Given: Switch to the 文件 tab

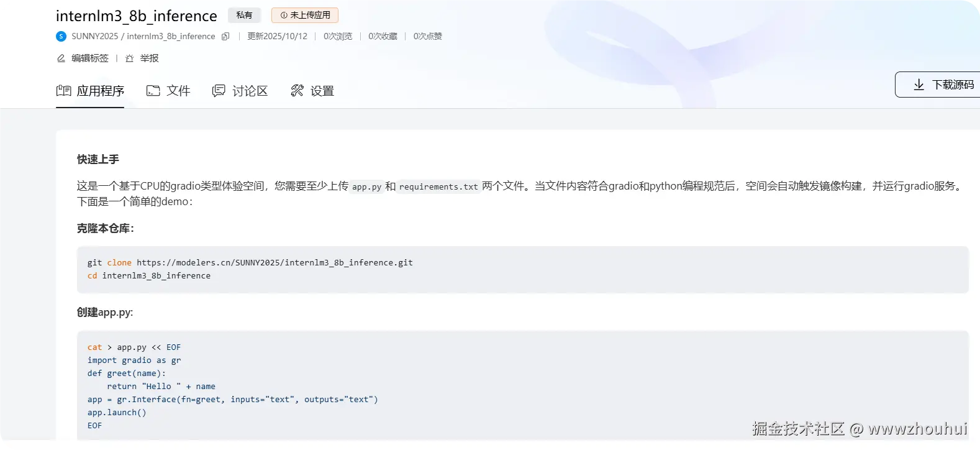Looking at the screenshot, I should 168,91.
